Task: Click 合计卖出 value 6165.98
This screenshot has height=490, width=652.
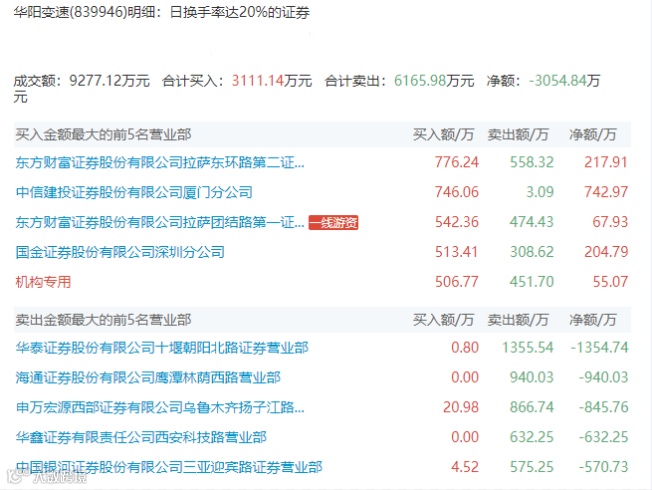Action: (x=420, y=80)
